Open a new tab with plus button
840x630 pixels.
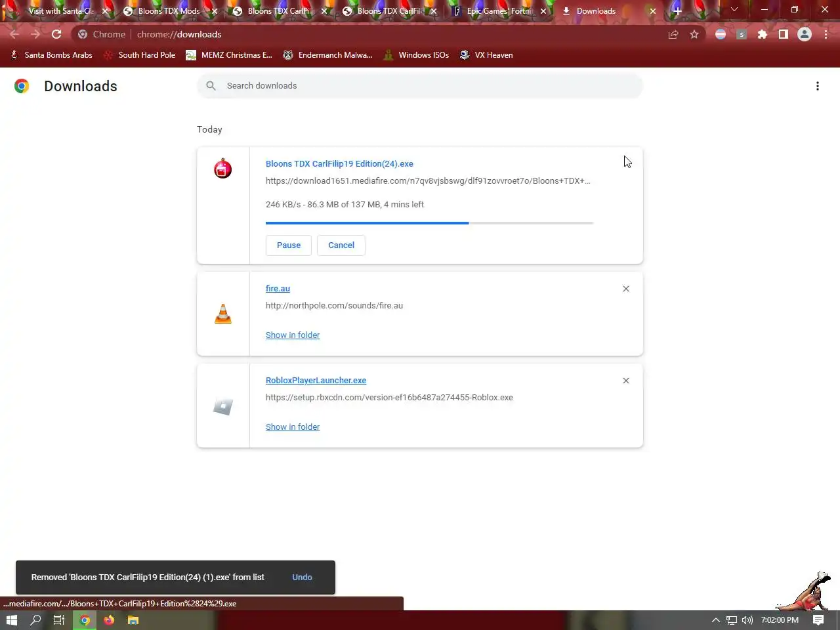(677, 10)
